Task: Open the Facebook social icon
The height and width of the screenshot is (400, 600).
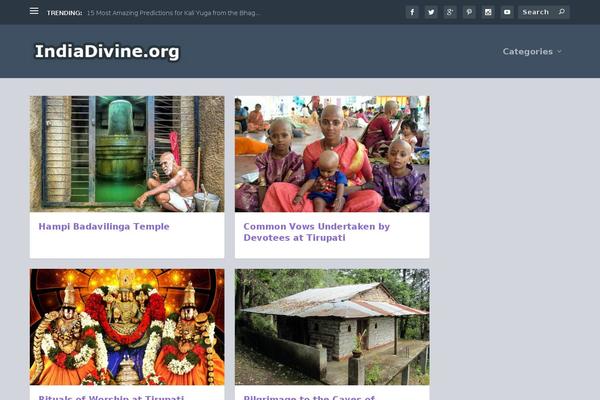Action: 412,12
